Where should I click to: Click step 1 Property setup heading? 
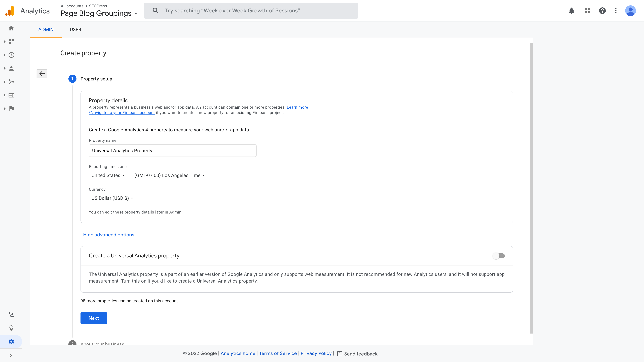[96, 79]
